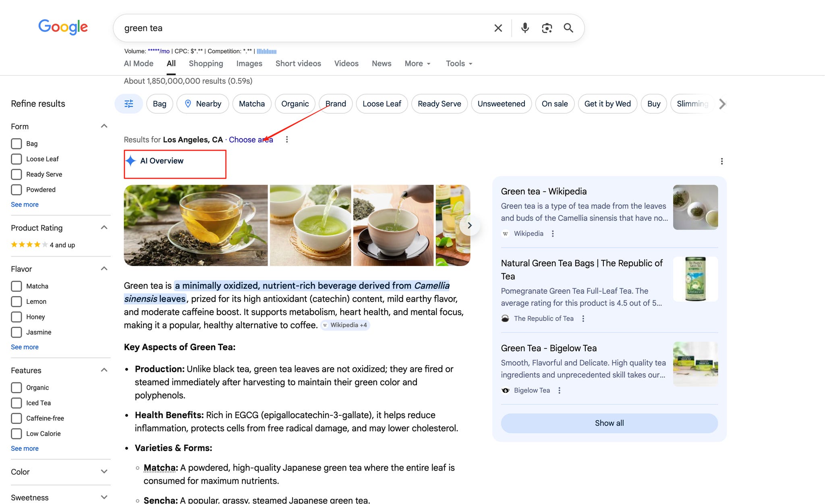Open the filter sliders chip icon
This screenshot has width=825, height=504.
pos(129,104)
